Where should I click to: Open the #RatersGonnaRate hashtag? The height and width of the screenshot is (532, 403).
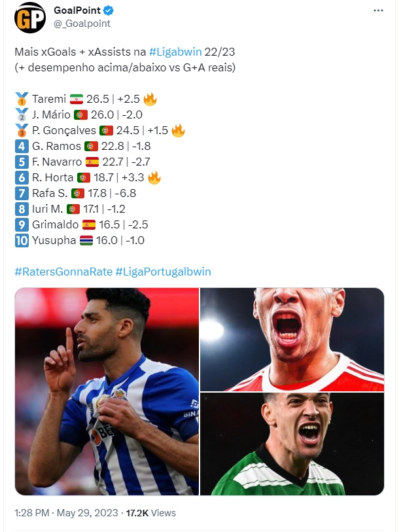(x=63, y=272)
